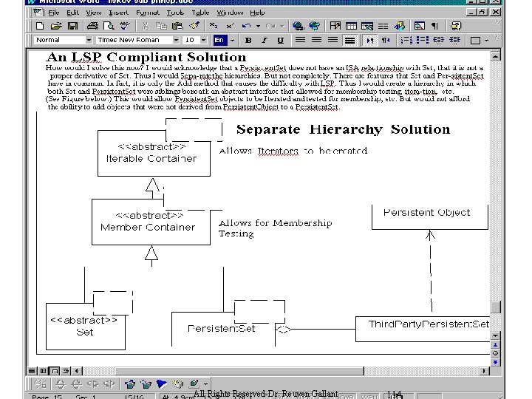
Task: Insert Excel worksheet icon
Action: (367, 26)
